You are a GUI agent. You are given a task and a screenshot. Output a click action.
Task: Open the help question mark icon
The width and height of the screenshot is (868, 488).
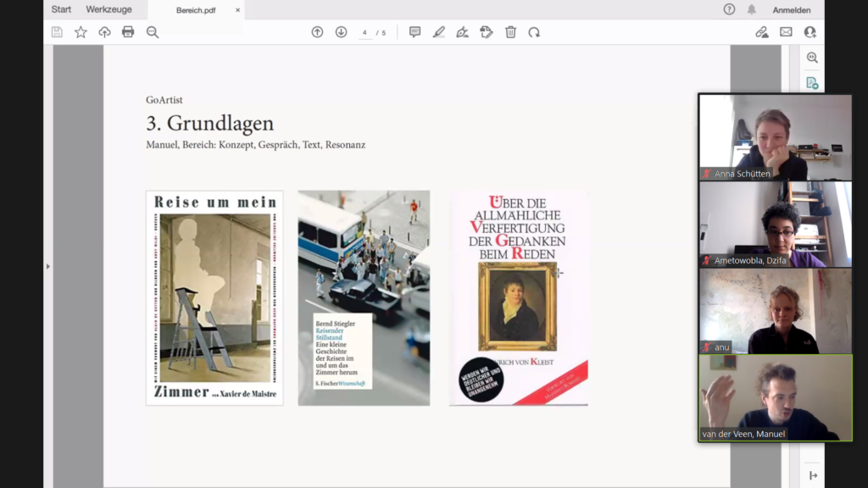coord(729,9)
